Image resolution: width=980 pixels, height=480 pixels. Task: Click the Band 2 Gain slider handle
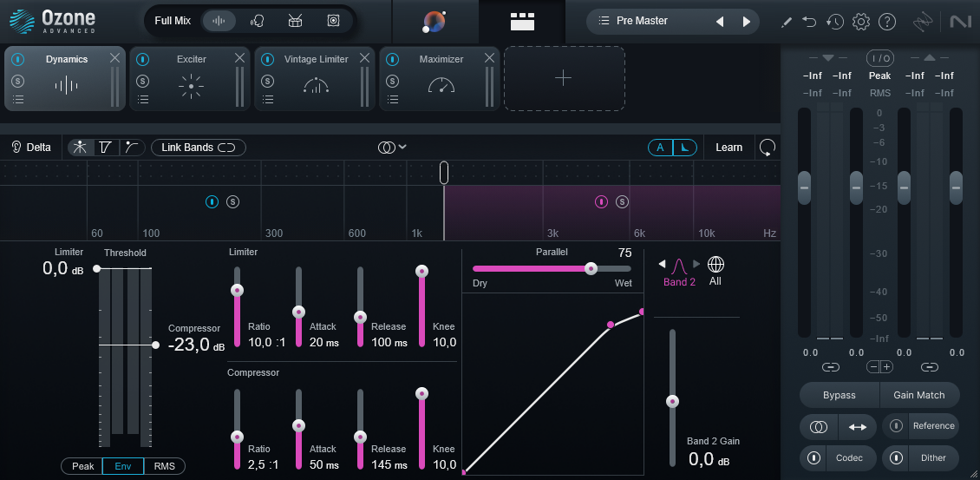pos(672,401)
